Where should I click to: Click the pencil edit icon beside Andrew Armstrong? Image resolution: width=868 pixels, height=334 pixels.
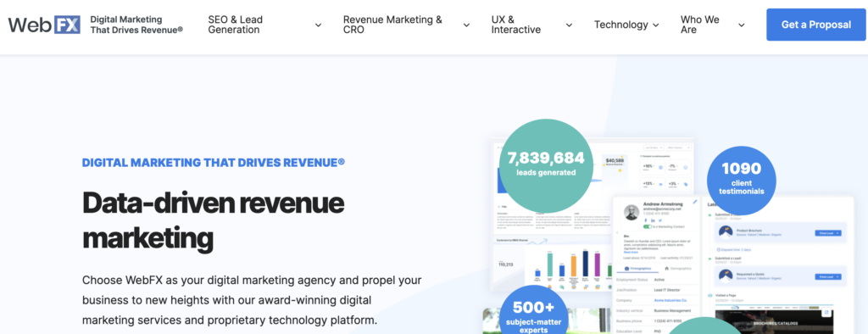[695, 202]
